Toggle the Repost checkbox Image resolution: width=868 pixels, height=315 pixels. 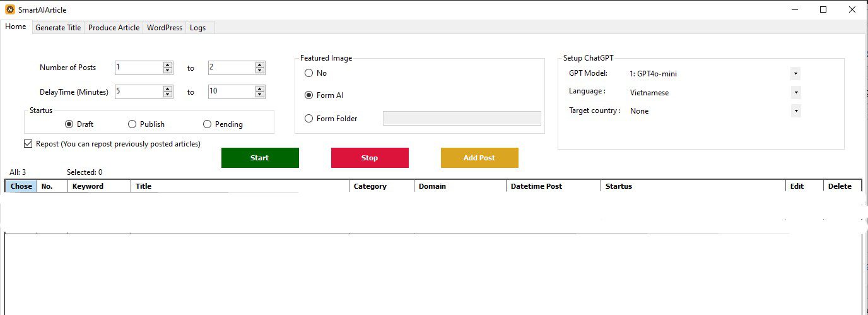(x=28, y=144)
